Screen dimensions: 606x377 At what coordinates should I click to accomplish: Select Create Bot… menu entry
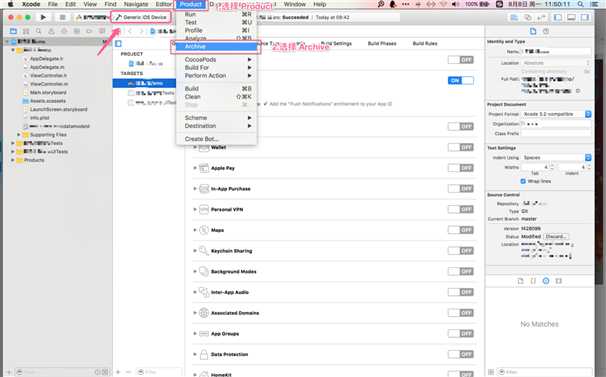click(x=216, y=139)
